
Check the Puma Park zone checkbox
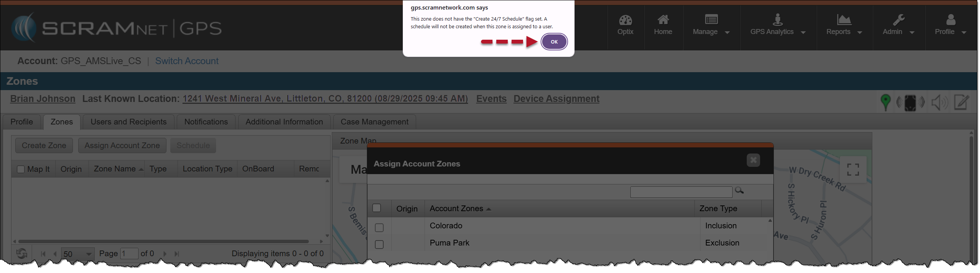pos(379,244)
